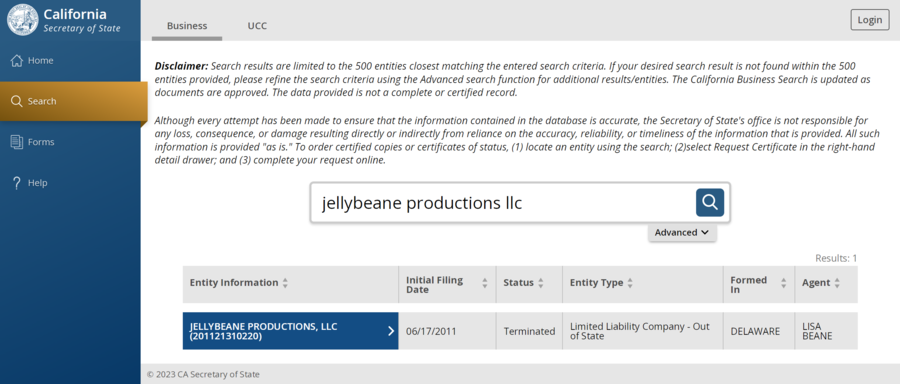Select the Limited Liability Company - Out of State cell
Image resolution: width=900 pixels, height=384 pixels.
(643, 331)
